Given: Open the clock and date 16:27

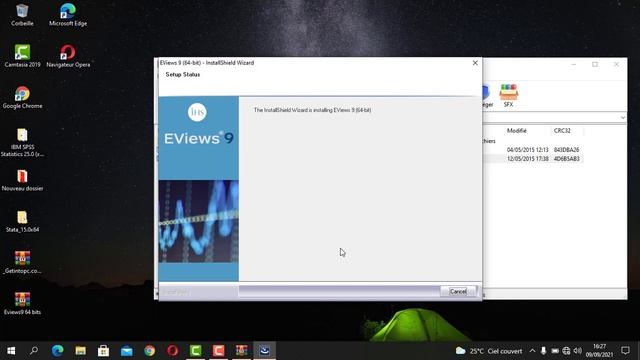Looking at the screenshot, I should pyautogui.click(x=599, y=351).
